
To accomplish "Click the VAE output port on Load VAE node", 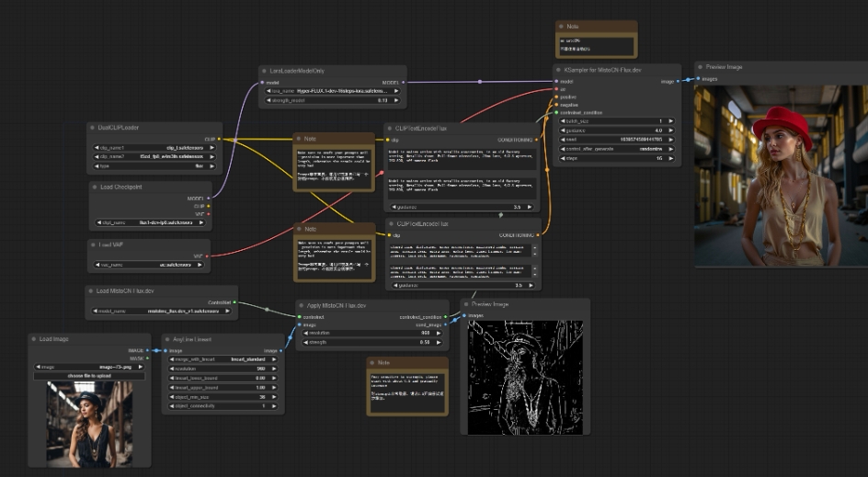I will pos(207,256).
